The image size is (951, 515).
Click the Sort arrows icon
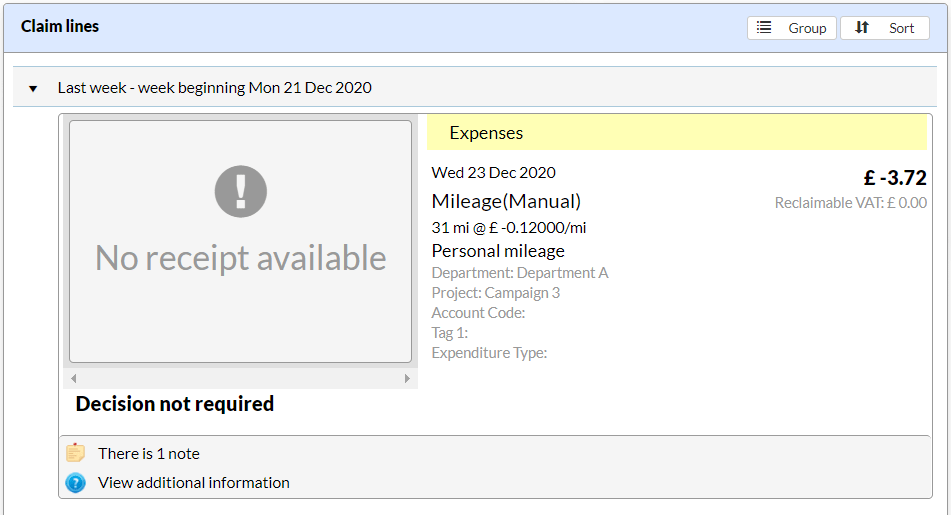point(862,27)
